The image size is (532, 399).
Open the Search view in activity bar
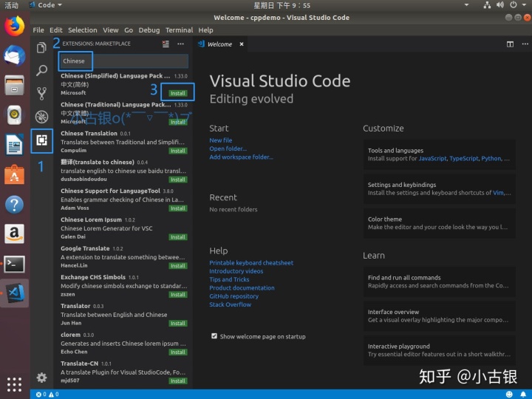[41, 70]
